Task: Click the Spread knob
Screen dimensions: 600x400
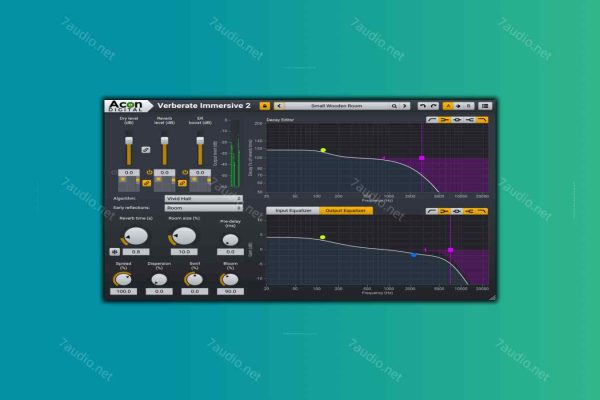Action: [124, 279]
